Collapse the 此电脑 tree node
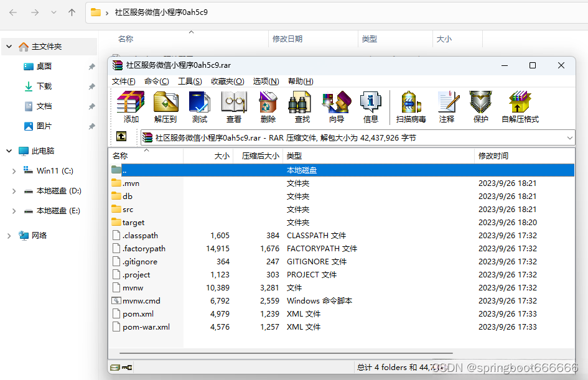Viewport: 588px width, 380px height. (9, 151)
